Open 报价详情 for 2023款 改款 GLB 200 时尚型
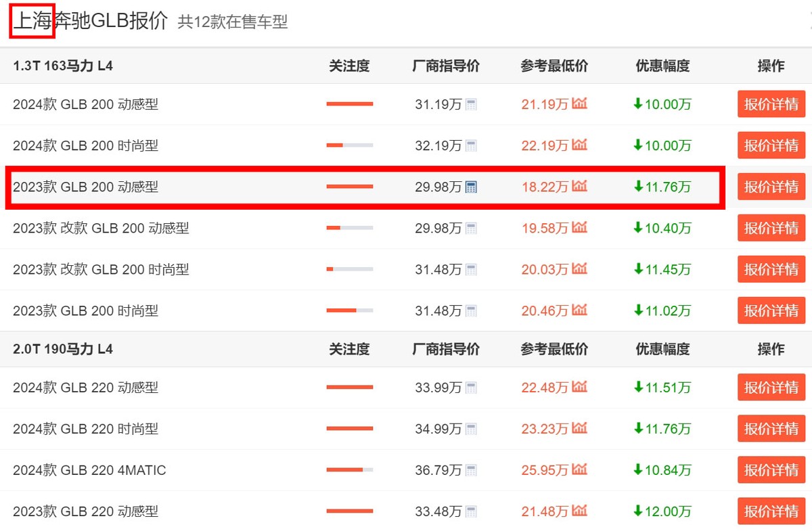Image resolution: width=812 pixels, height=531 pixels. (x=771, y=269)
